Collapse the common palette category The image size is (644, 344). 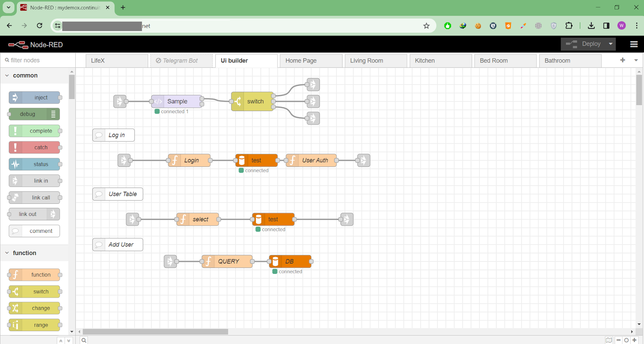click(34, 75)
